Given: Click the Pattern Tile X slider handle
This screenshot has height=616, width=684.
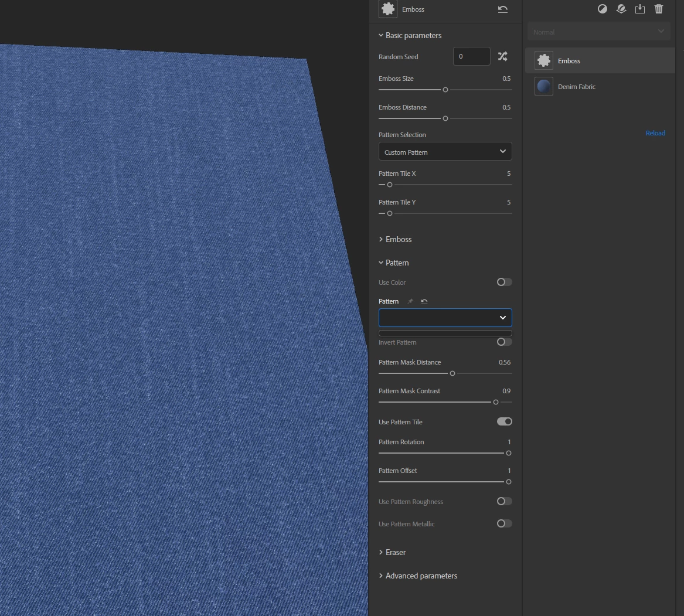Looking at the screenshot, I should pyautogui.click(x=390, y=185).
